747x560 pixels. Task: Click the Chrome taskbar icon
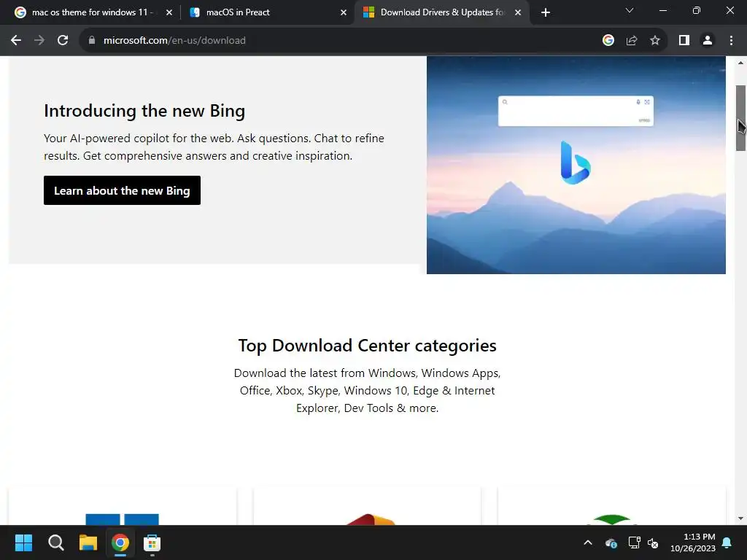click(x=120, y=542)
